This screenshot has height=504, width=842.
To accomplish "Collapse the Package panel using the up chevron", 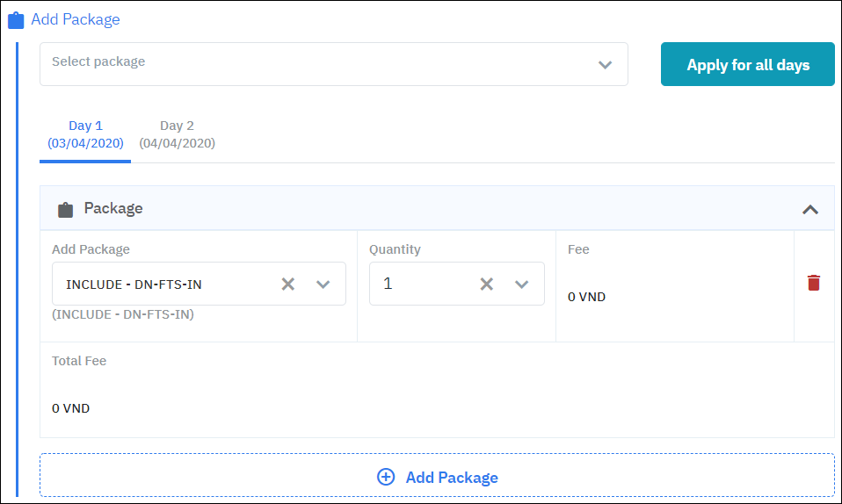I will [x=810, y=209].
